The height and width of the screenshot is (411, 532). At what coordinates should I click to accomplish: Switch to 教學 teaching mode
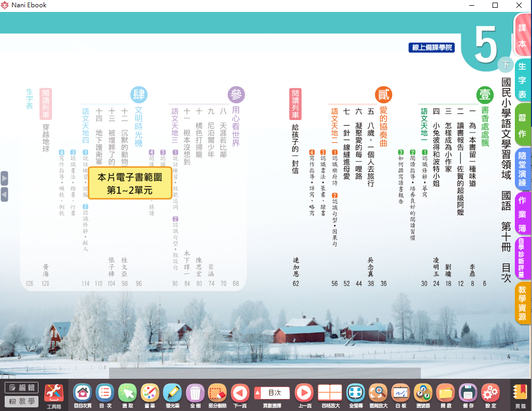click(21, 401)
